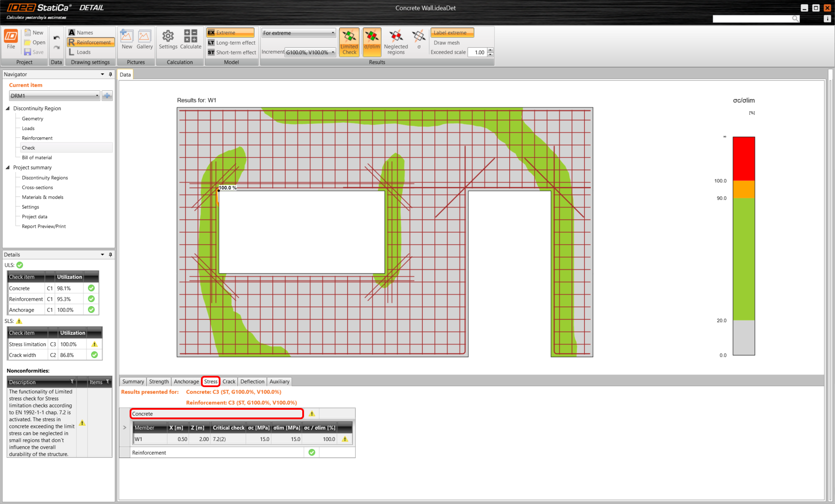
Task: Open Report Preview/Print in navigator
Action: coord(43,226)
